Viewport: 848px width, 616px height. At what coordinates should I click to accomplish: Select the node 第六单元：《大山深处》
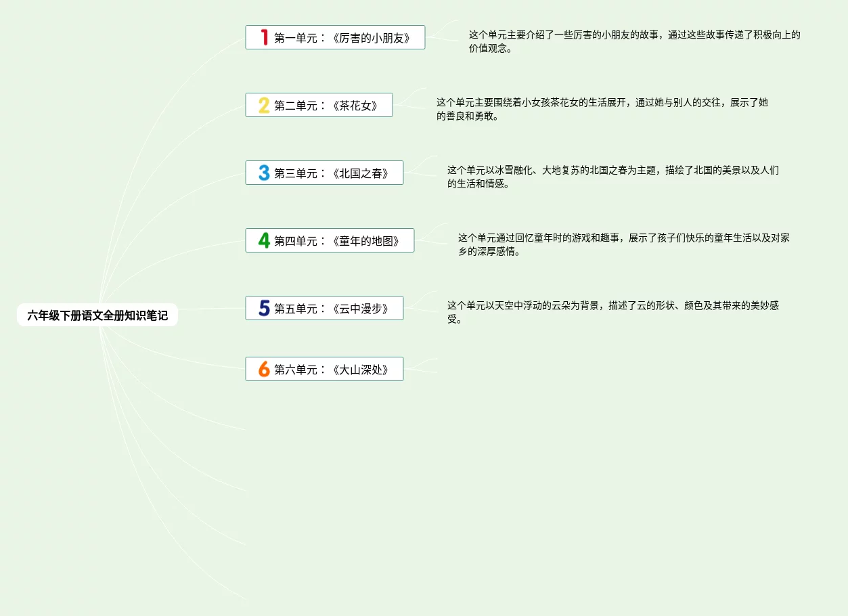pos(324,369)
